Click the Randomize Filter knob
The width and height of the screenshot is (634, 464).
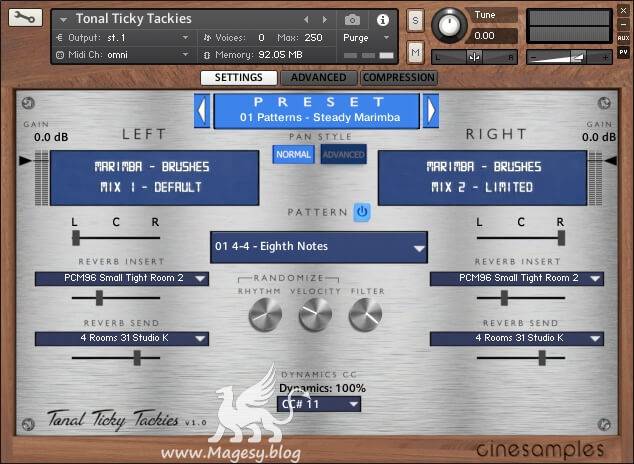click(366, 314)
